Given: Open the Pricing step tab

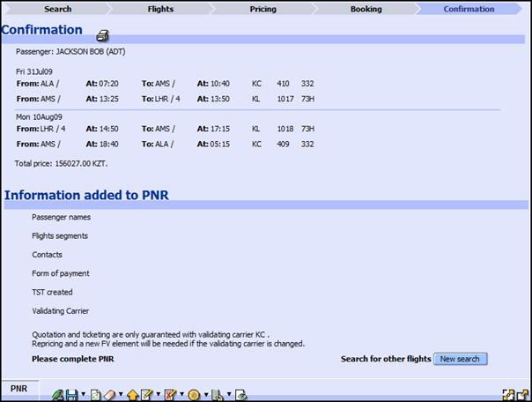Looking at the screenshot, I should (x=262, y=9).
